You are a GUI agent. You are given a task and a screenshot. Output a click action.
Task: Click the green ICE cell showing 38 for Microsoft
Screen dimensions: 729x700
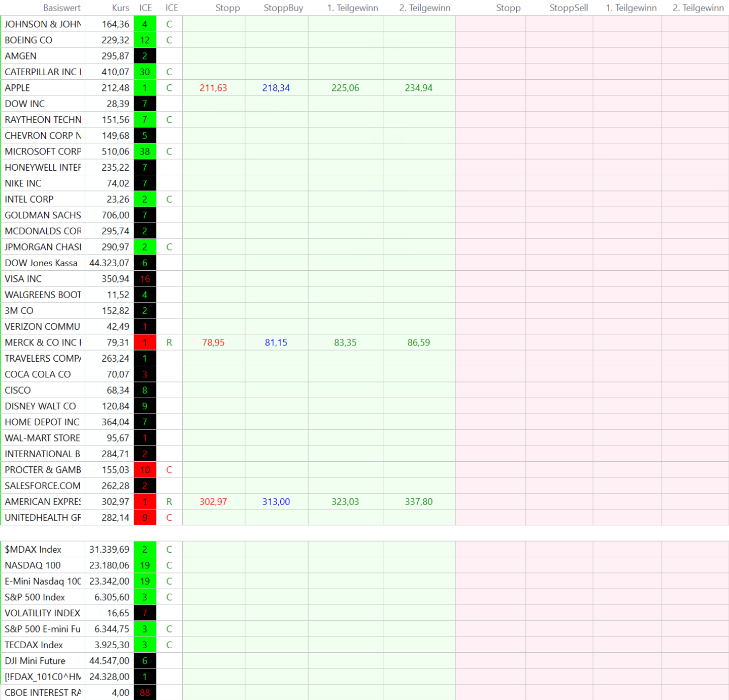145,151
